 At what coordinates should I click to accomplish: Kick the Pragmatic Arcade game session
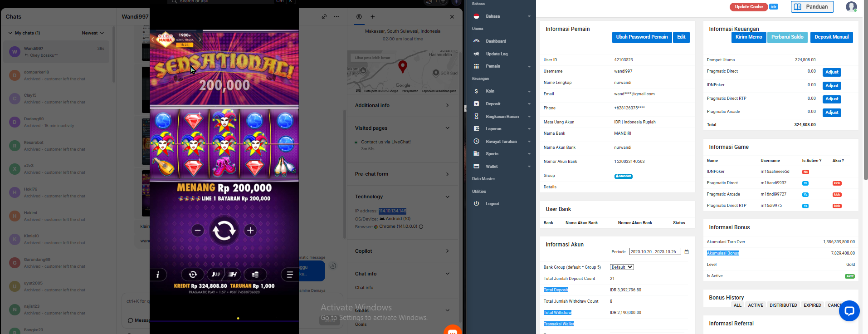coord(837,195)
